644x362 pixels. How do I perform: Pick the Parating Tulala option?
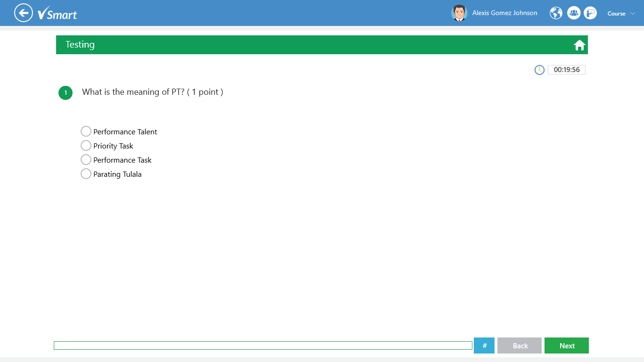[x=86, y=174]
